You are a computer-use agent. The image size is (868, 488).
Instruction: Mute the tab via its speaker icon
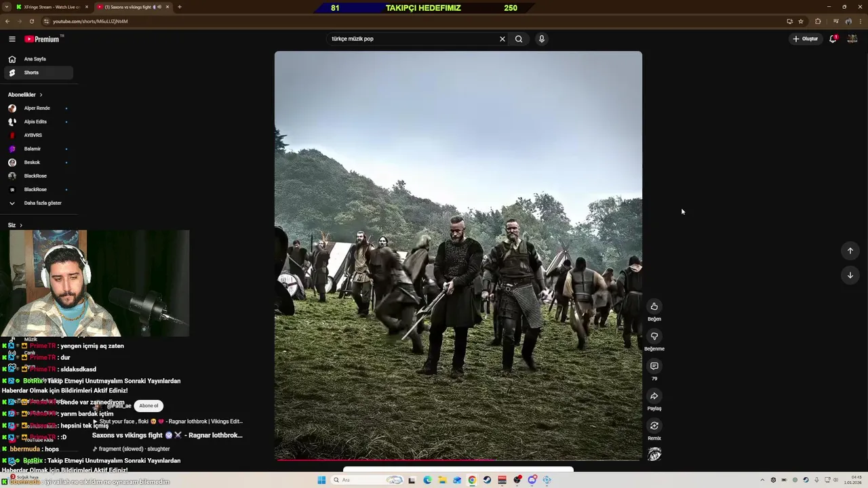coord(159,7)
